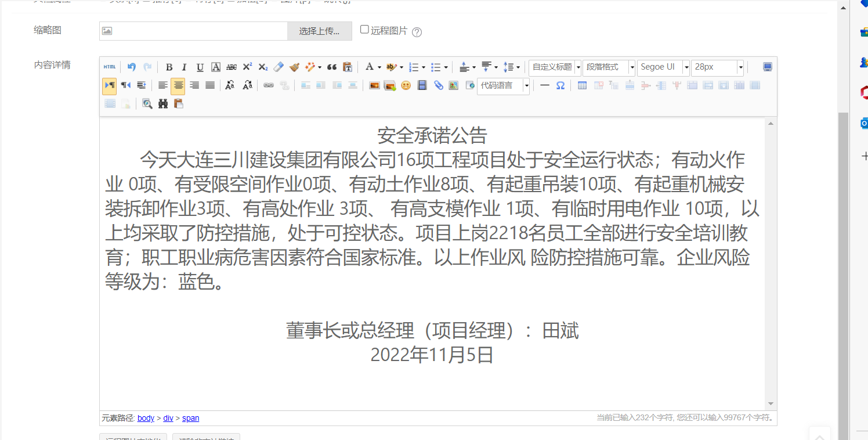Click the scroll-to-top chevron button

pyautogui.click(x=820, y=436)
